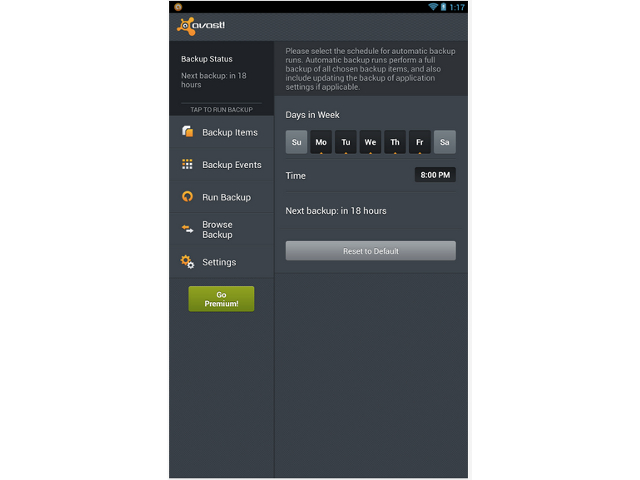Toggle Tuesday in backup schedule
The image size is (640, 480).
[x=346, y=142]
